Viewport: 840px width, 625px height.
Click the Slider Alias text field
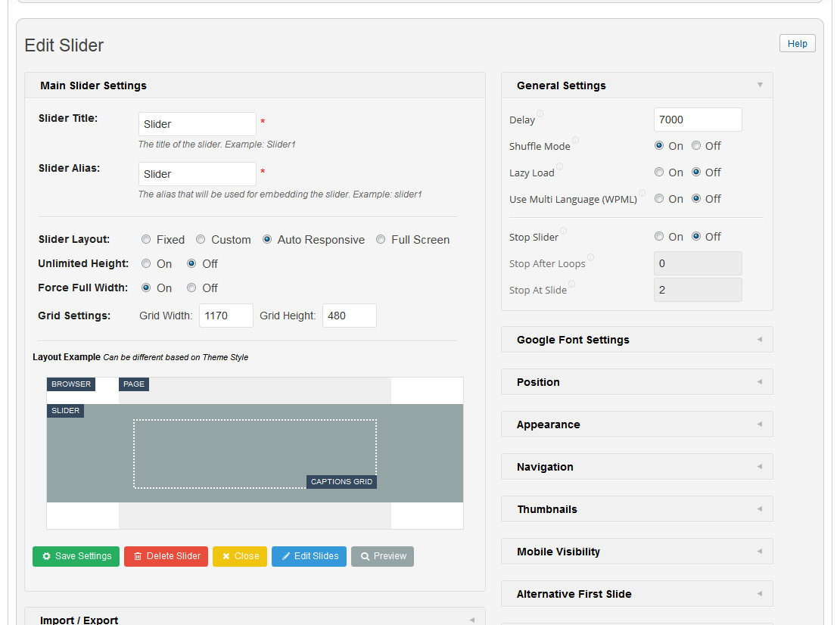(x=198, y=174)
